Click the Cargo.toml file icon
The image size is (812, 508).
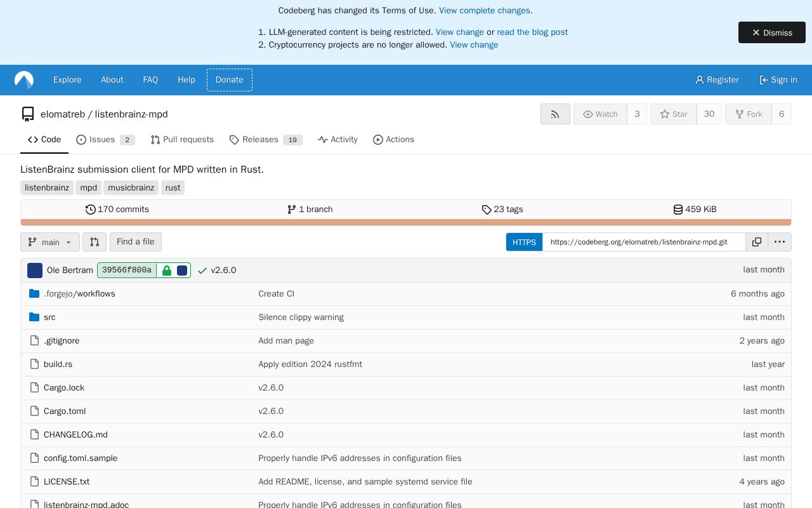[34, 411]
